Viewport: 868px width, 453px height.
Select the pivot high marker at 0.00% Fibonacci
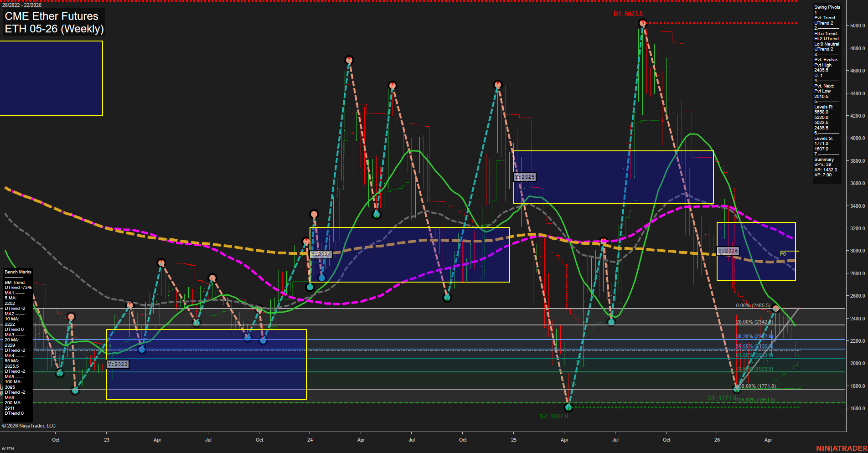point(776,309)
